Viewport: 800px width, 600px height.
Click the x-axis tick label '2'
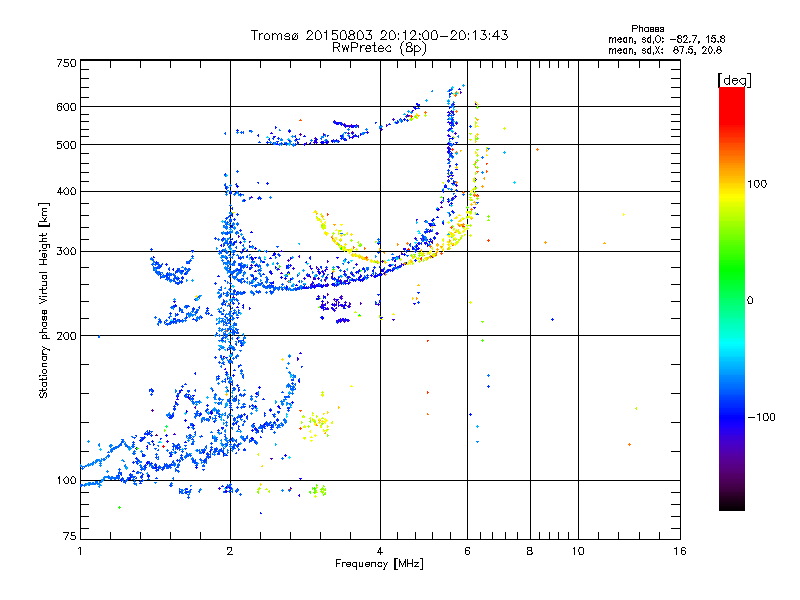click(x=230, y=551)
